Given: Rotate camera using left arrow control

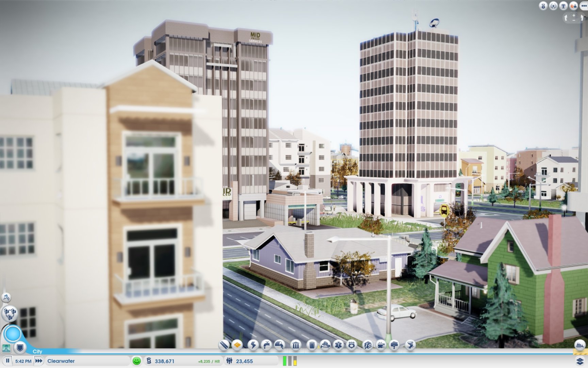Looking at the screenshot, I should pyautogui.click(x=566, y=18).
